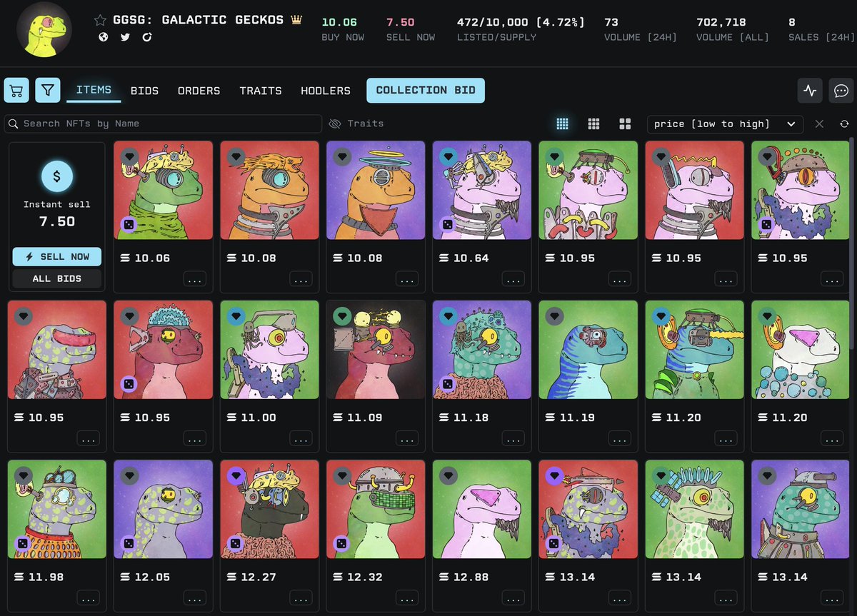Screen dimensions: 857x616
Task: Open the price (low to high) sort dropdown
Action: (725, 124)
